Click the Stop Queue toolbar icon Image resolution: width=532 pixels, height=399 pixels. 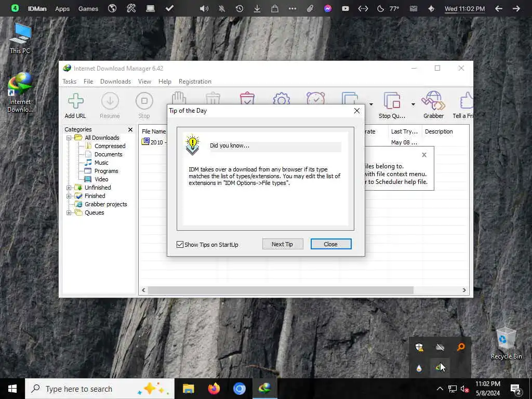[392, 101]
